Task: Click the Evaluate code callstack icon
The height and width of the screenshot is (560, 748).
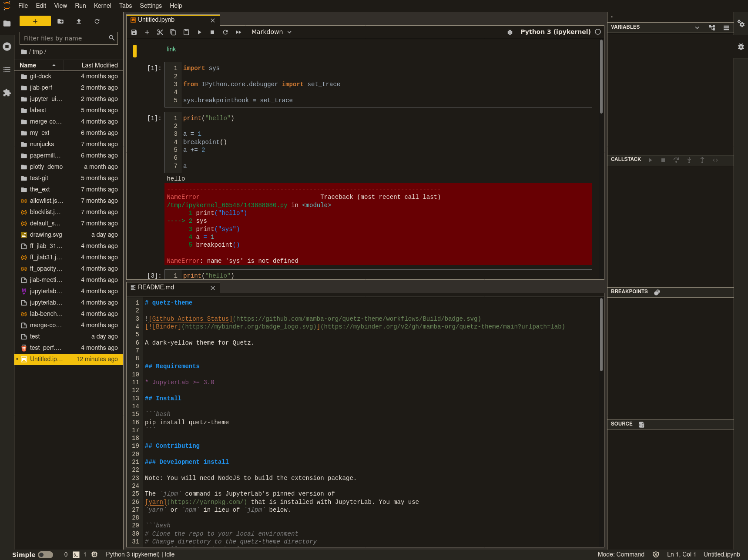Action: click(715, 160)
